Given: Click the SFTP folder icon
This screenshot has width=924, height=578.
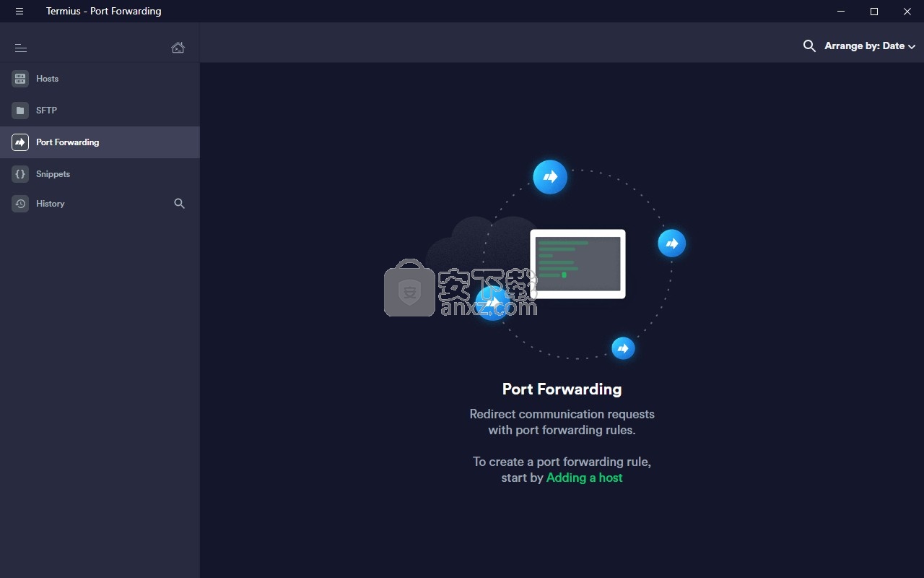Looking at the screenshot, I should point(20,111).
